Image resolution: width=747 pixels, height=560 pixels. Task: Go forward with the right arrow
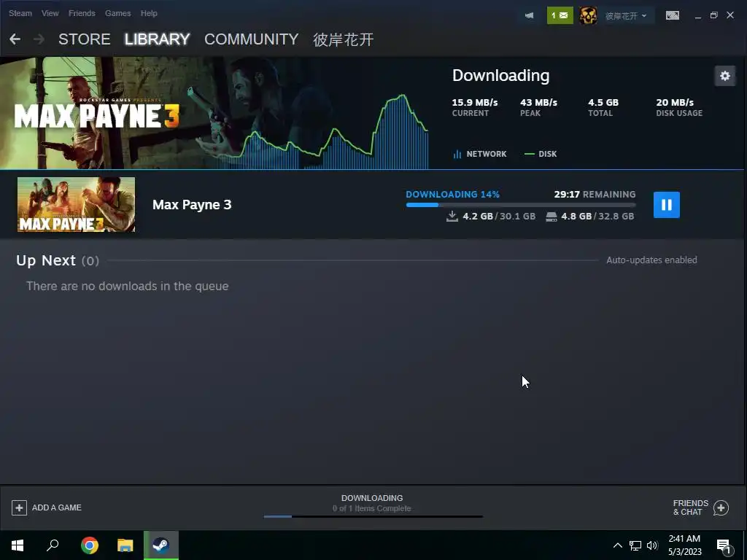point(39,39)
